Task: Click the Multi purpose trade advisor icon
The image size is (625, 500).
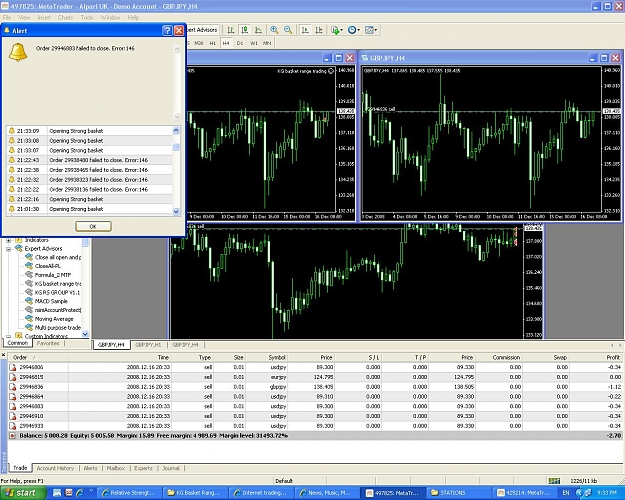Action: 29,327
